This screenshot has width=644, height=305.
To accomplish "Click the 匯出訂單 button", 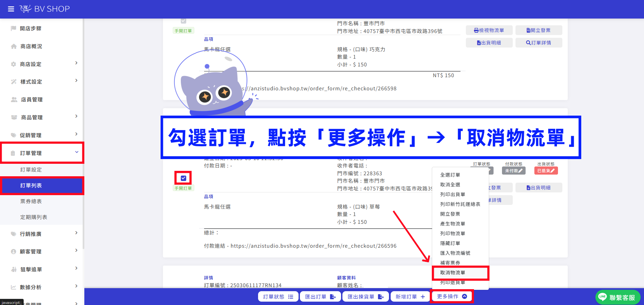I will tap(320, 297).
